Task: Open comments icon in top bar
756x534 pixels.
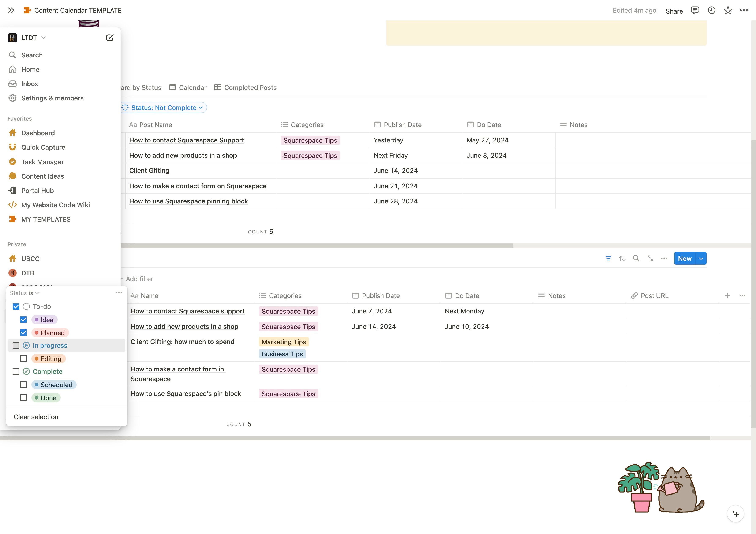Action: tap(695, 11)
